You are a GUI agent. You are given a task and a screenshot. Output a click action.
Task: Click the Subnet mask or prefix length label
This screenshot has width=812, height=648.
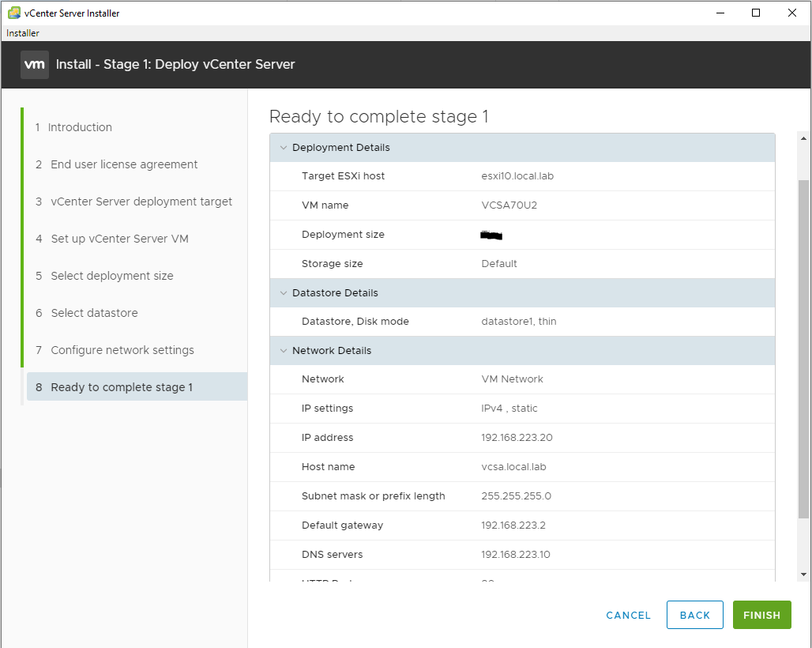[x=374, y=496]
